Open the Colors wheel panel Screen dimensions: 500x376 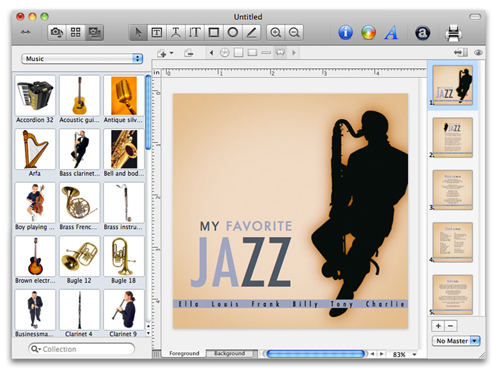tap(368, 33)
